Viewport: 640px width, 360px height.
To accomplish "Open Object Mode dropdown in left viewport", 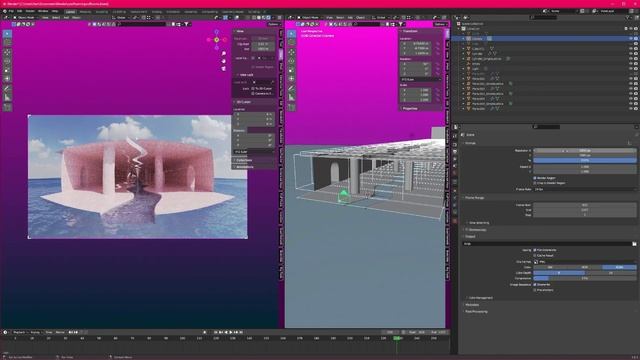I will coord(25,18).
